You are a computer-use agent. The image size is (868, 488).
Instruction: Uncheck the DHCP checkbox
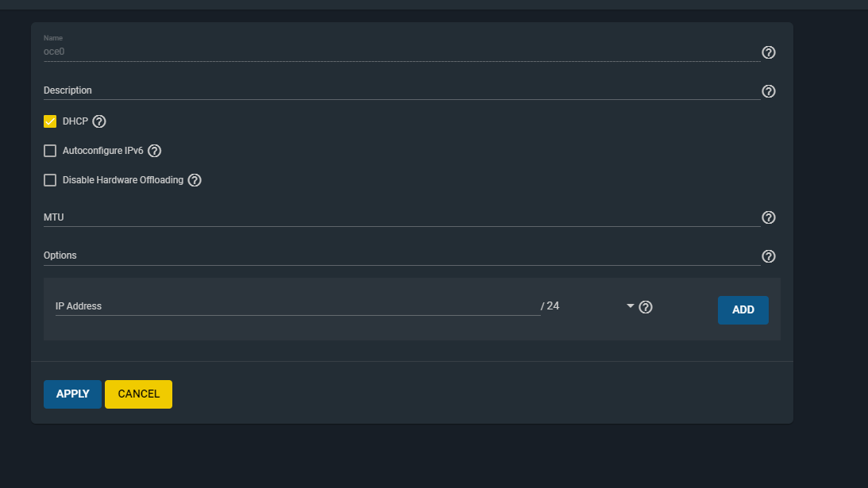[x=50, y=121]
